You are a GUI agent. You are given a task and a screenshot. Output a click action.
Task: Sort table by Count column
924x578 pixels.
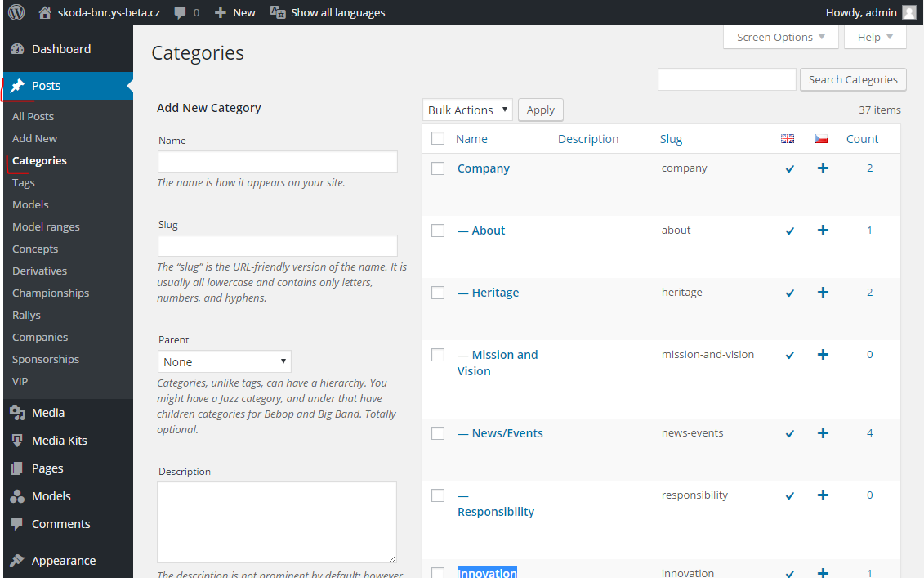tap(862, 139)
